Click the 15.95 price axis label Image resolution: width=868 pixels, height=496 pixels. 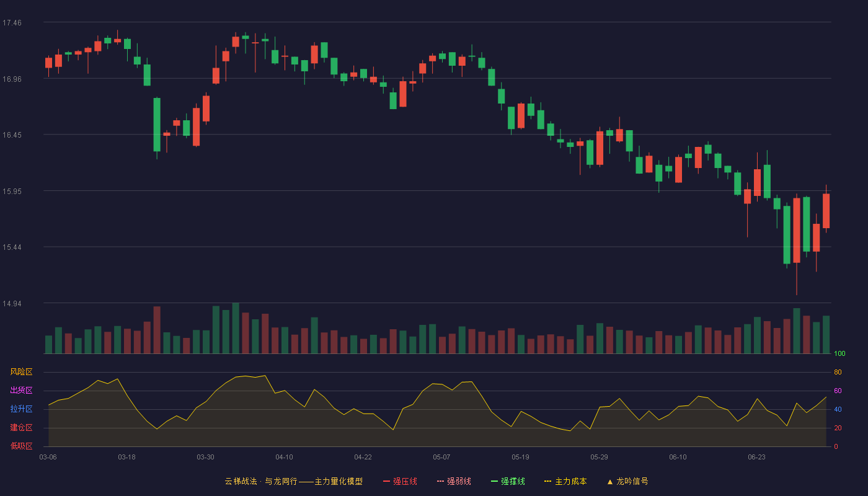[12, 191]
